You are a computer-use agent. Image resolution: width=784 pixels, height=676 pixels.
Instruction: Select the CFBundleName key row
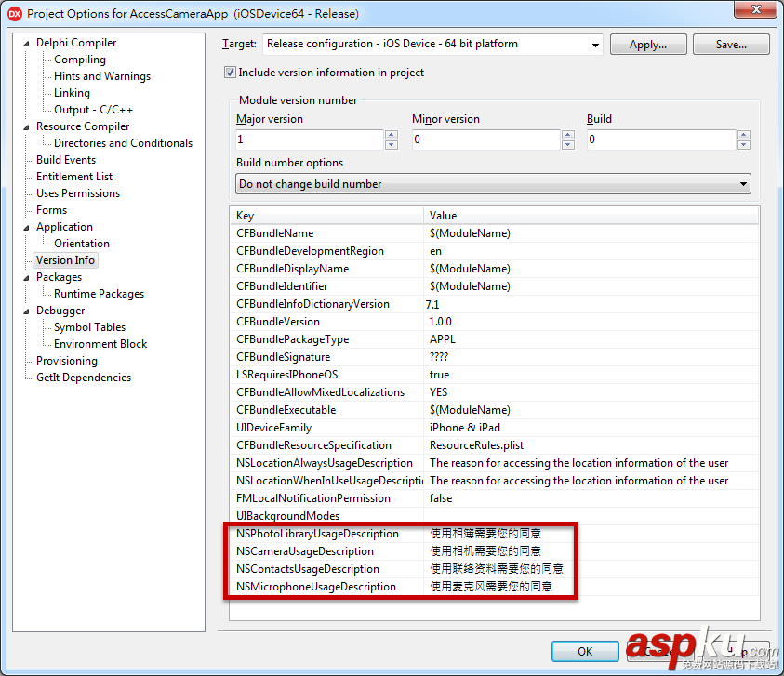pyautogui.click(x=275, y=233)
